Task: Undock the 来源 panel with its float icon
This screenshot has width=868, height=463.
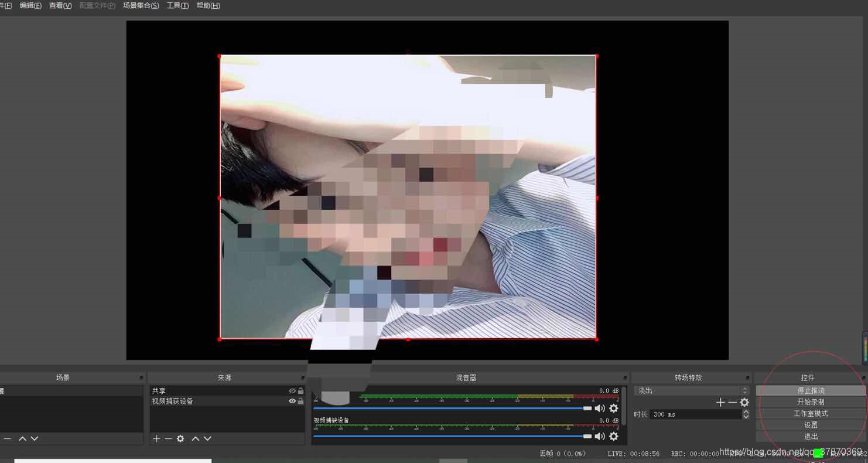Action: (303, 377)
